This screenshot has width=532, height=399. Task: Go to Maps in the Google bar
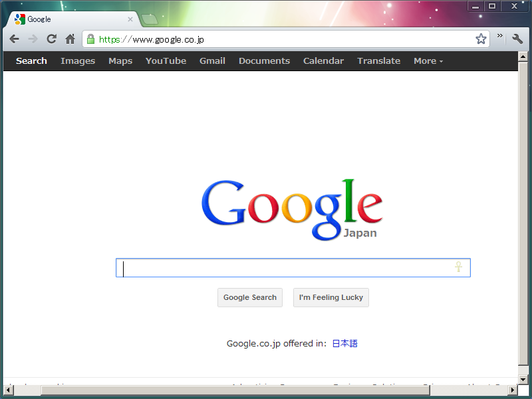coord(120,61)
